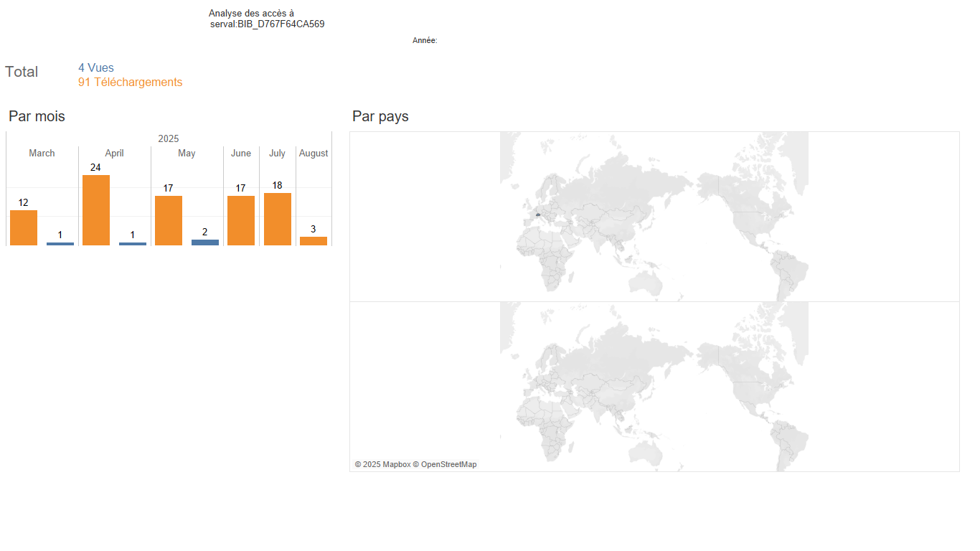Click the 'Analyse des accès à' title

tap(251, 13)
